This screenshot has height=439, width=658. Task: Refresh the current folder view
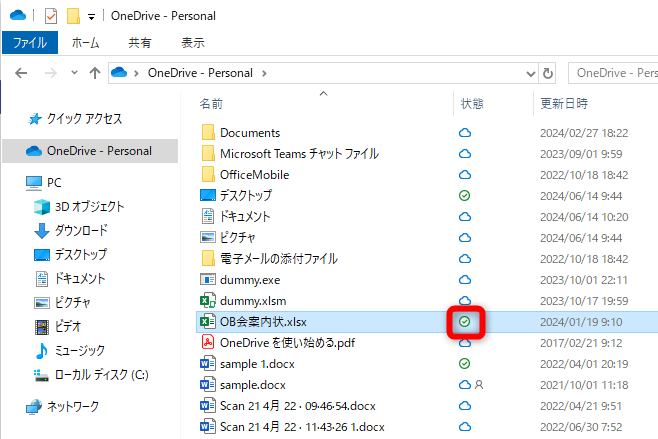click(x=548, y=74)
